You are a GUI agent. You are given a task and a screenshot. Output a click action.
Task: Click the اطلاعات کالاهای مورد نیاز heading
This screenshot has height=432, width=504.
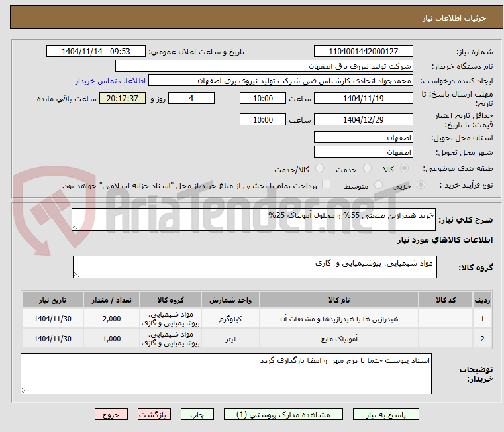445,240
